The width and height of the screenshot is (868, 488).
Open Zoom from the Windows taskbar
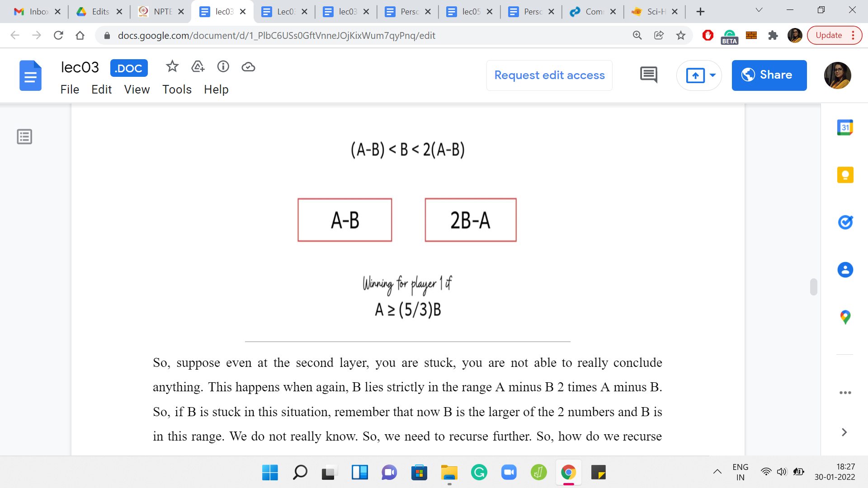point(509,473)
